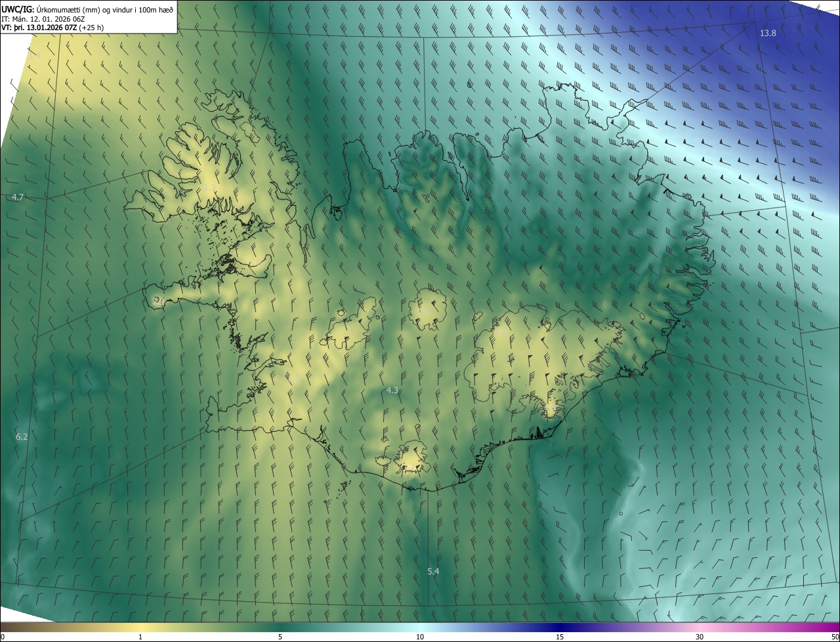
Task: Click the color scale tick label '50'
Action: 835,637
